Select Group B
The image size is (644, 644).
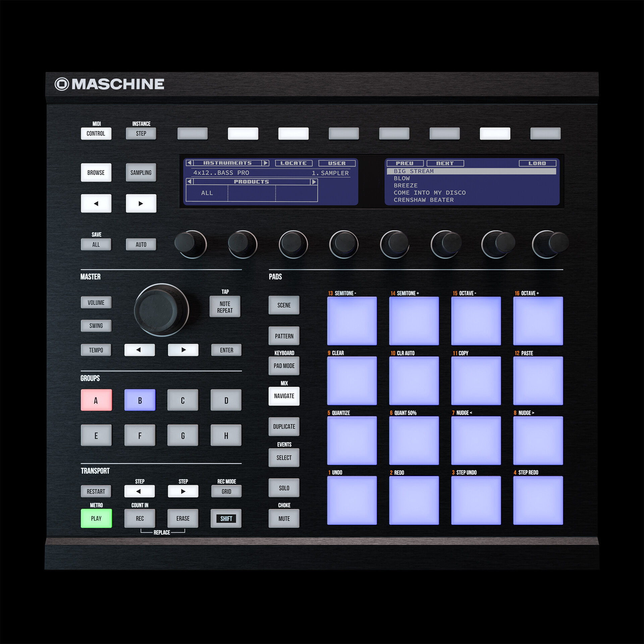(x=140, y=400)
